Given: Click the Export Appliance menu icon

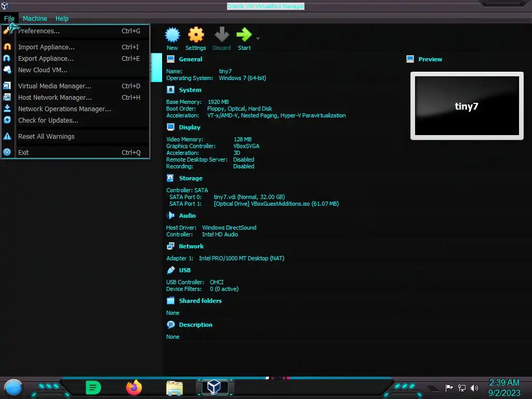Looking at the screenshot, I should [7, 58].
